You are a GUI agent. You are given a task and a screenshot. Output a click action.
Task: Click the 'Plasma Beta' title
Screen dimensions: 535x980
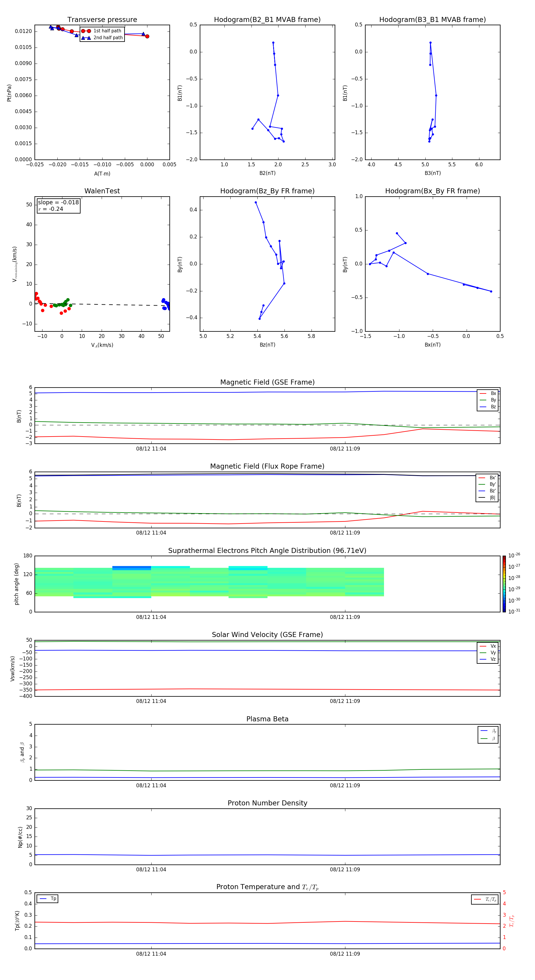click(x=267, y=719)
